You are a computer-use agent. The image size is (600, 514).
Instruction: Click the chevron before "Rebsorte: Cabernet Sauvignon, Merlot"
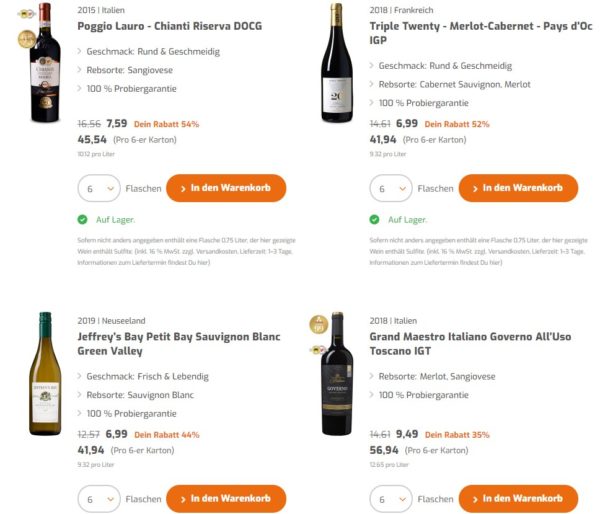(372, 85)
